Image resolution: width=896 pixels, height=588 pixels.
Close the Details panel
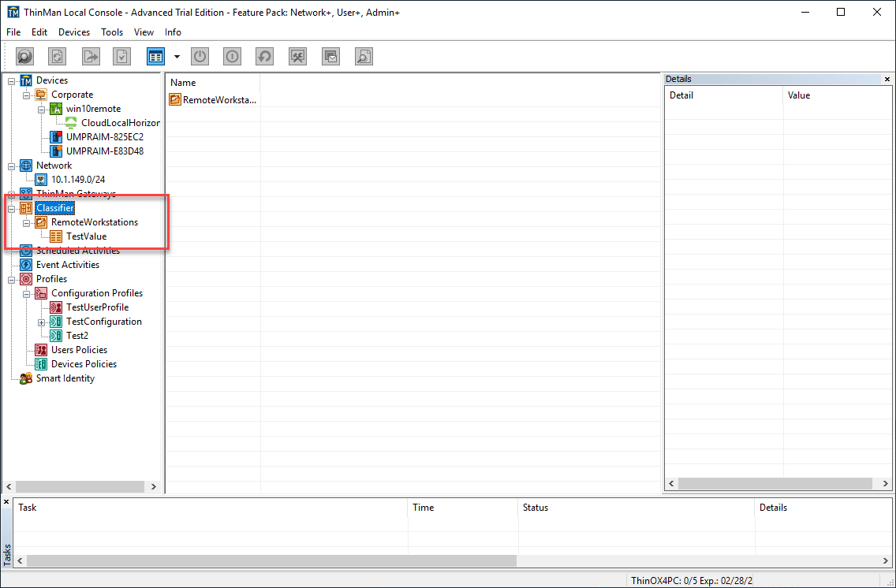point(887,80)
